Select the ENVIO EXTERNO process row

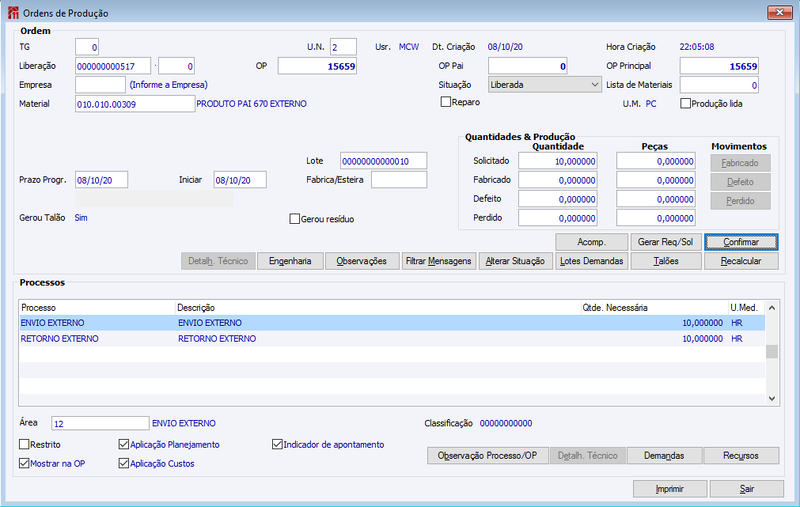coord(392,323)
